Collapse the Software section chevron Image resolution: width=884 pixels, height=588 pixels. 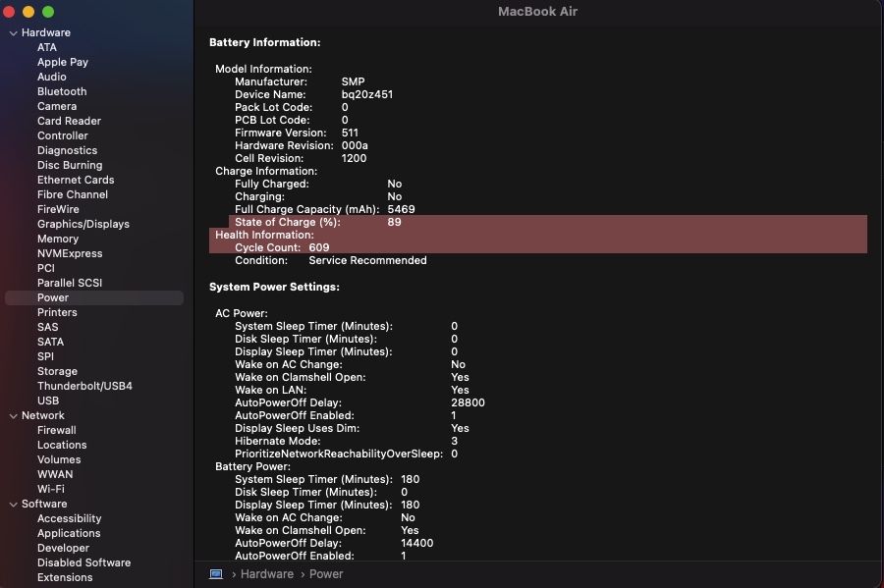pos(13,505)
